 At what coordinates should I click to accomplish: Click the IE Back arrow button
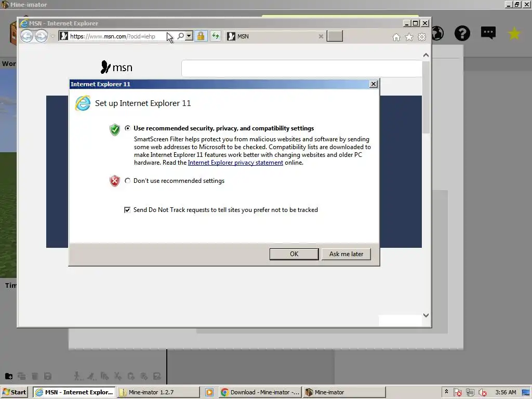click(27, 36)
